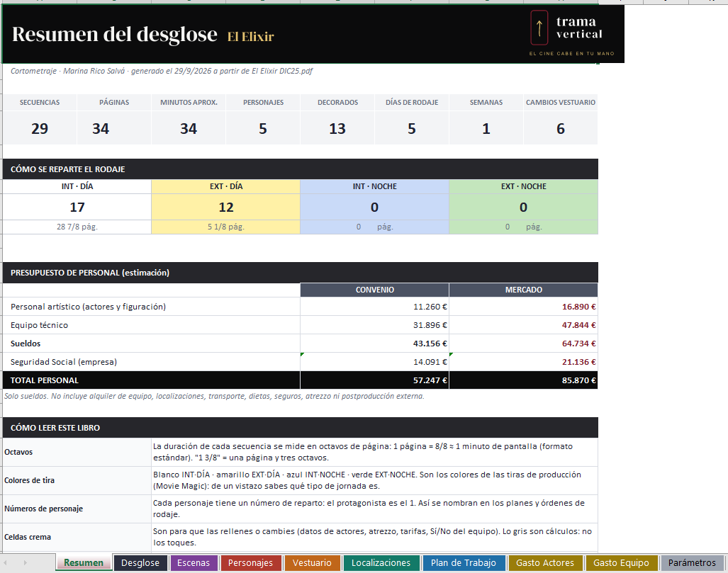This screenshot has width=728, height=573.
Task: Click the previous sheet navigation arrow
Action: click(x=6, y=563)
